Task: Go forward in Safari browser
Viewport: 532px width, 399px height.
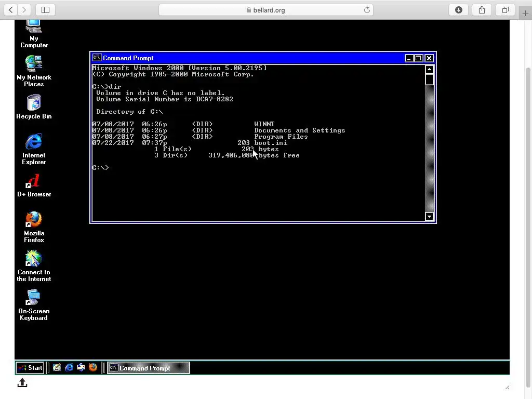Action: (x=24, y=10)
